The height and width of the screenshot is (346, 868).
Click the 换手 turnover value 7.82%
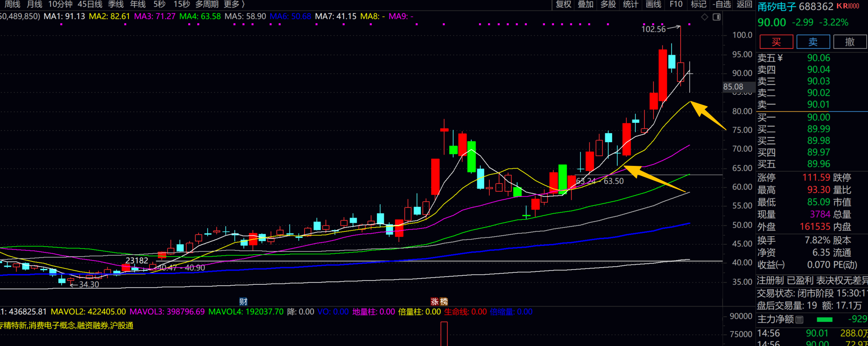pos(817,240)
